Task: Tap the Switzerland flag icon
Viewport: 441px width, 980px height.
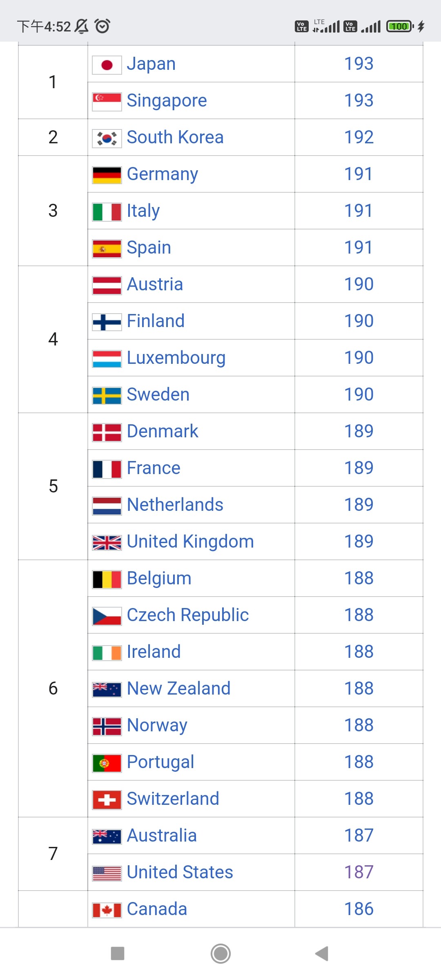Action: (x=107, y=800)
